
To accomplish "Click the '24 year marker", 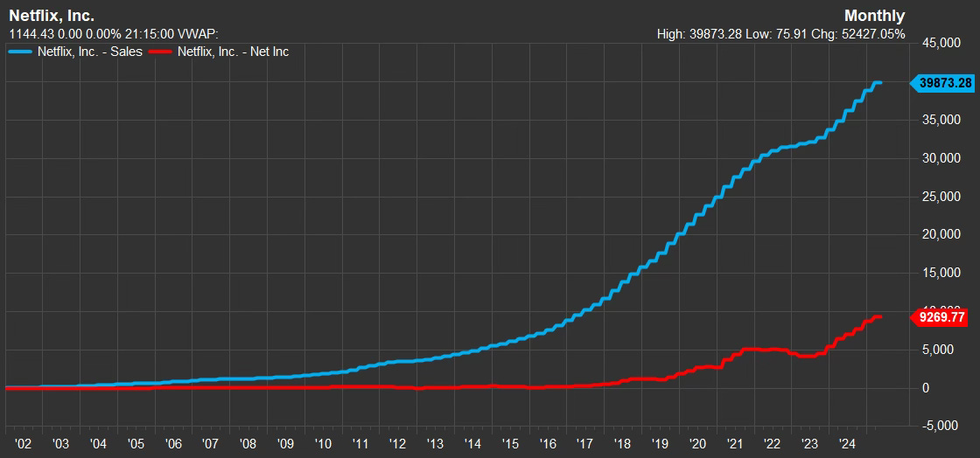I will pyautogui.click(x=848, y=444).
